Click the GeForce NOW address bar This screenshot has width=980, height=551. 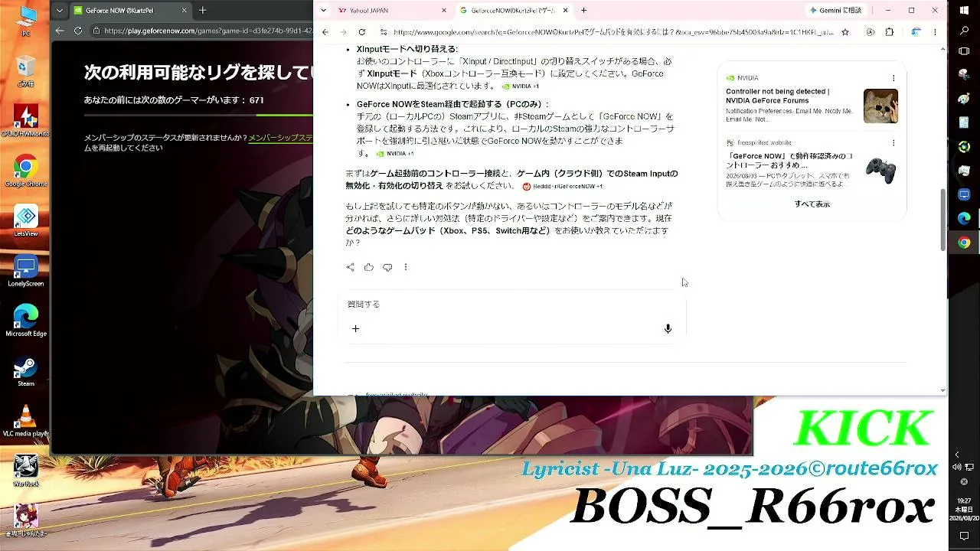pos(208,31)
